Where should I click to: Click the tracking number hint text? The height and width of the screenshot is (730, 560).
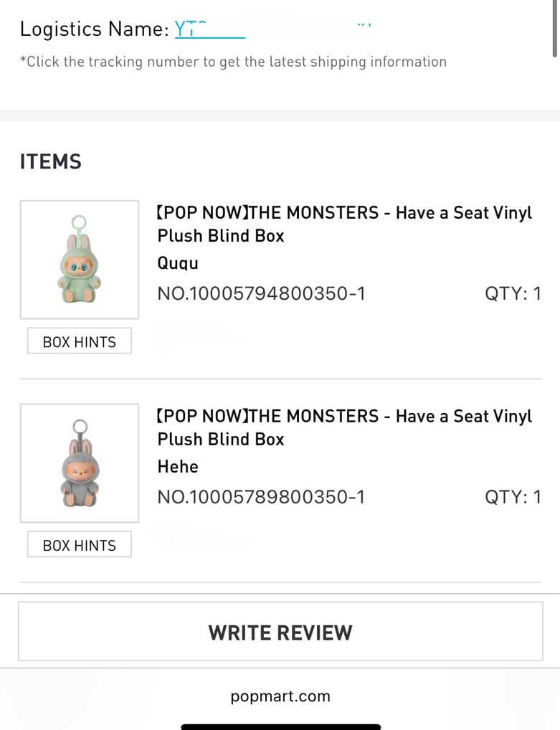tap(233, 62)
